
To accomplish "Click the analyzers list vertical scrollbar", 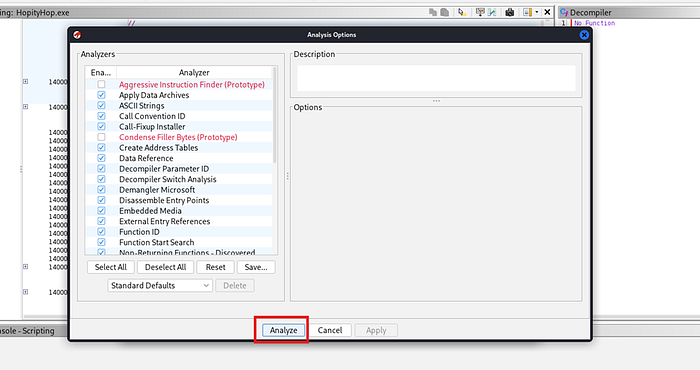I will [x=275, y=116].
